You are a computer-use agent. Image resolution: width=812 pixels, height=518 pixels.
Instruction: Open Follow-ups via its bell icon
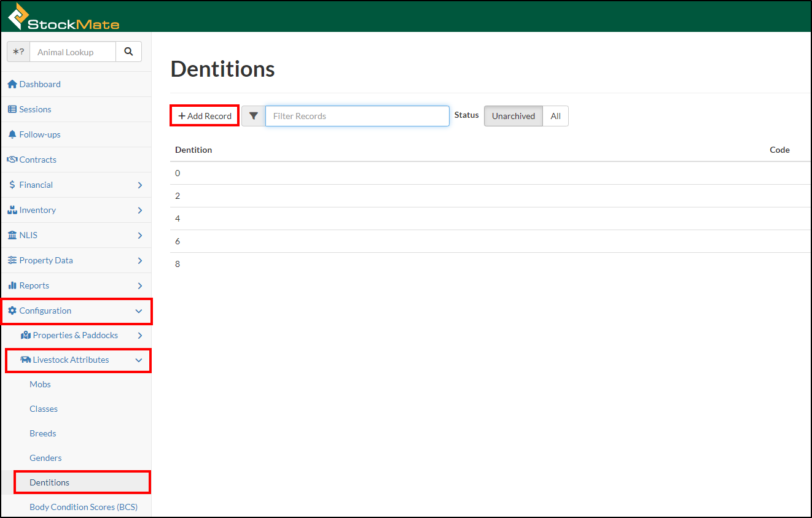point(13,134)
